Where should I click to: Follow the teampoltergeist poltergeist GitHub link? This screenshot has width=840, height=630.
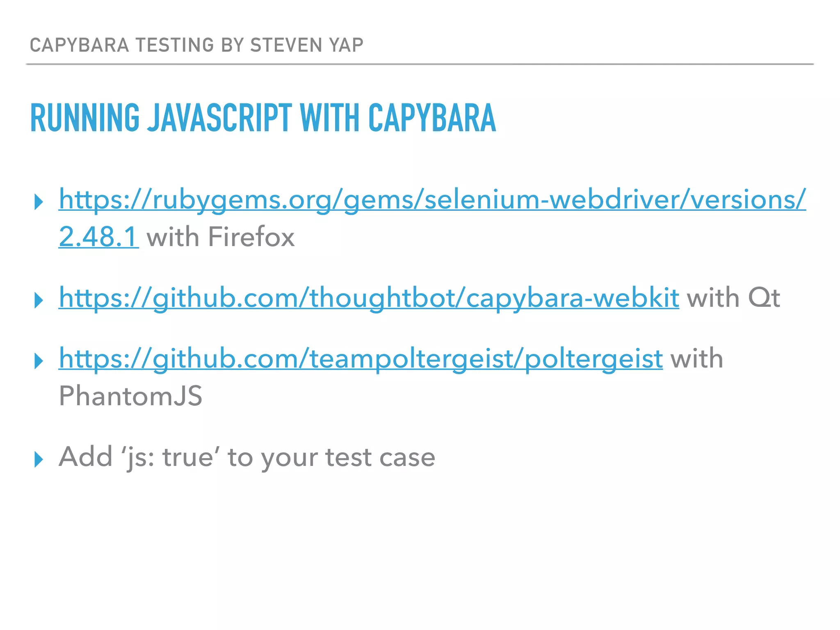361,359
